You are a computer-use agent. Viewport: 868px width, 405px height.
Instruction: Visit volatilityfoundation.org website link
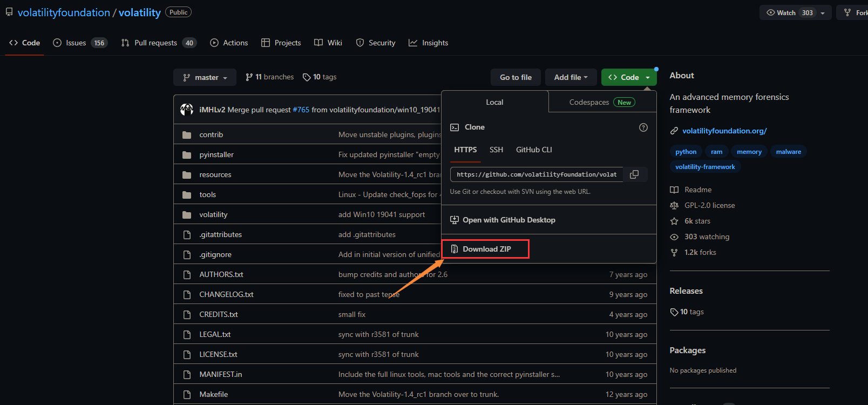pos(724,131)
